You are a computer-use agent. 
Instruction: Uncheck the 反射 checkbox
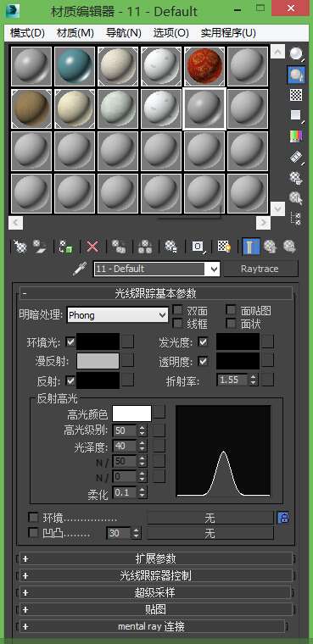[70, 380]
